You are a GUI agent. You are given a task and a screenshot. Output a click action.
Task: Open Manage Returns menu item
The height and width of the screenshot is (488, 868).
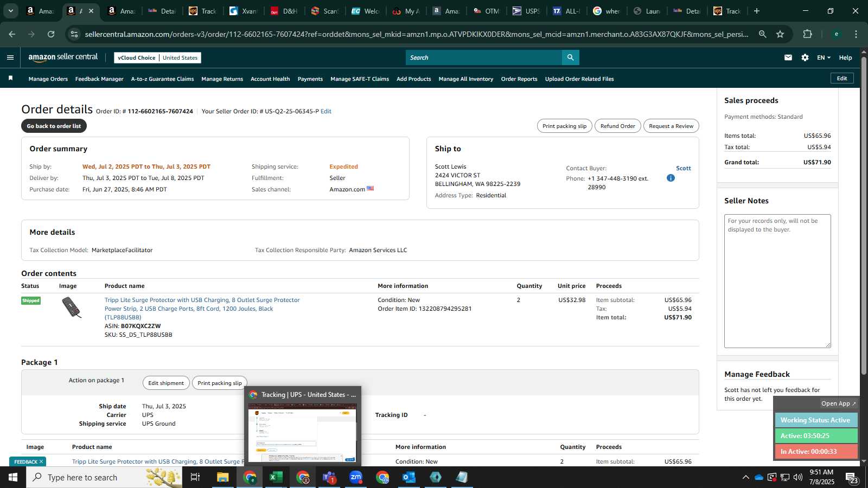222,79
